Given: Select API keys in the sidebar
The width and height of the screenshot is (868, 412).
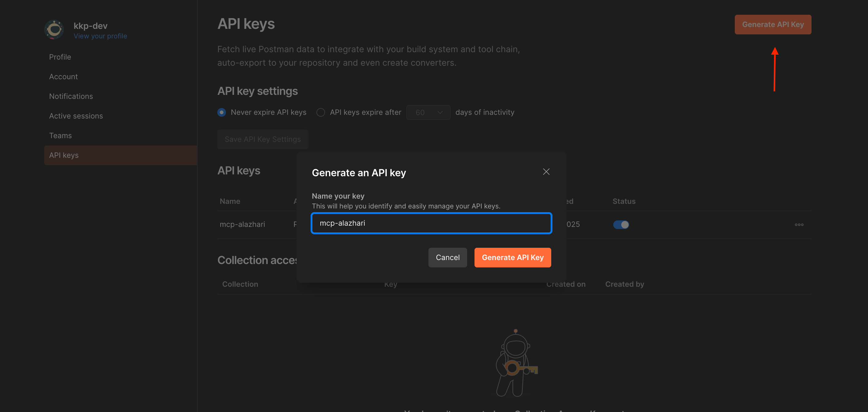Looking at the screenshot, I should [121, 155].
